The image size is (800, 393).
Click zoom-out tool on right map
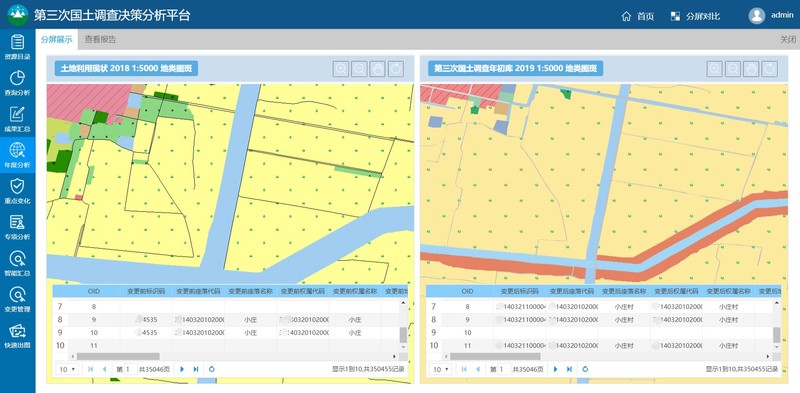tap(733, 68)
